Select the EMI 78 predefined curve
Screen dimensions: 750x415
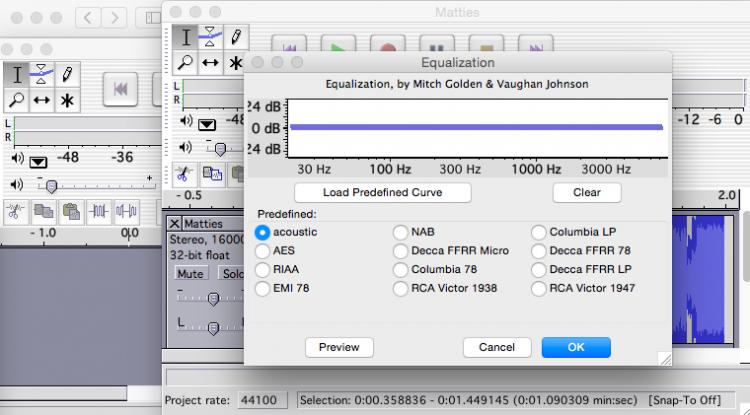click(x=262, y=288)
